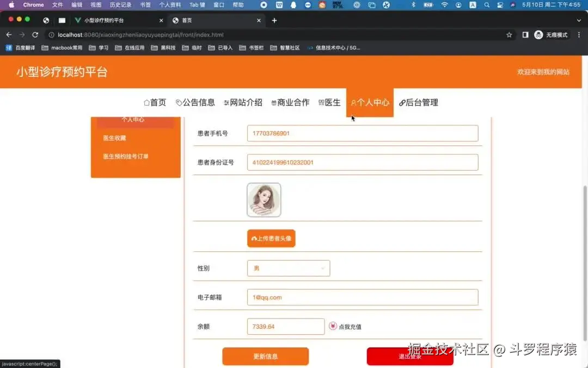The height and width of the screenshot is (368, 588).
Task: Open Control Center icon in menu bar
Action: point(500,5)
